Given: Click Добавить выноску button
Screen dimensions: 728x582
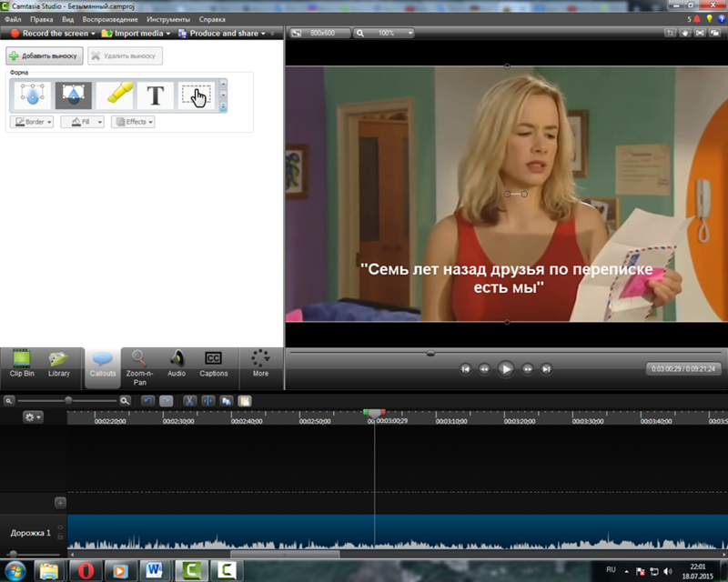Looking at the screenshot, I should coord(45,55).
